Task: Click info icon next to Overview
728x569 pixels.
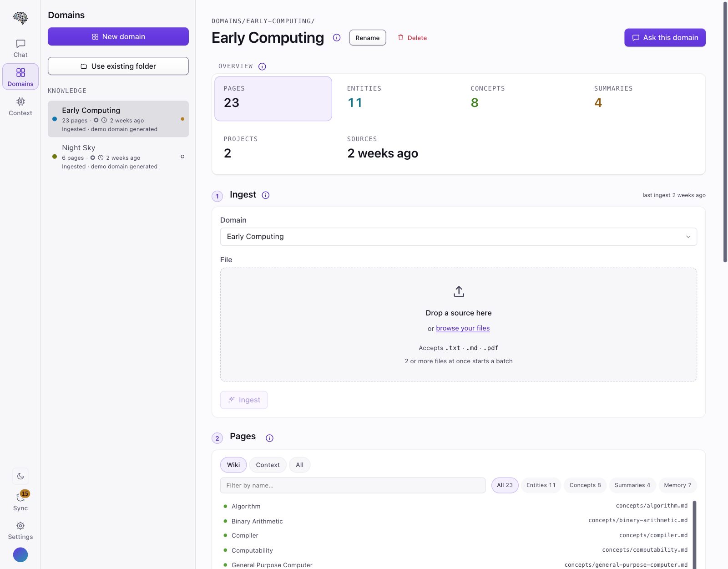Action: 262,66
